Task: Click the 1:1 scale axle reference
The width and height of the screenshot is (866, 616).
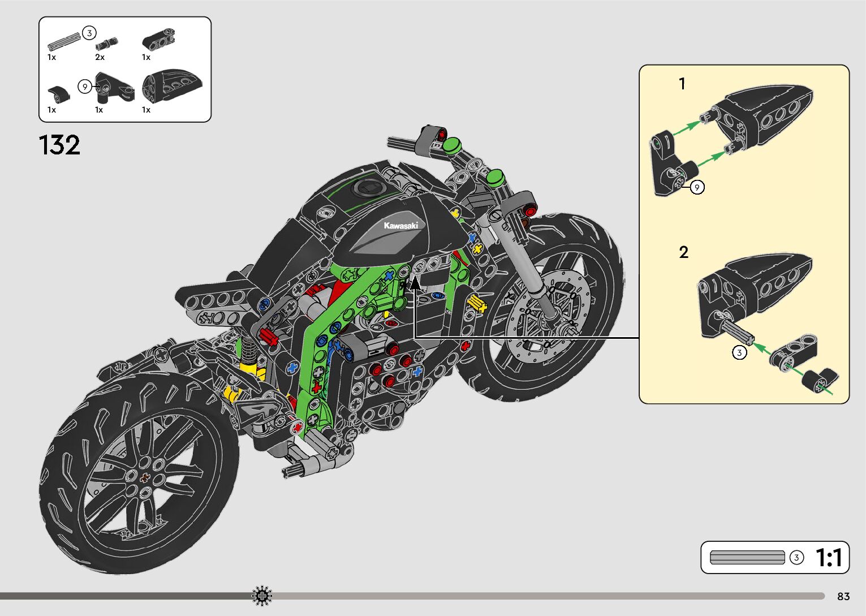Action: (747, 558)
